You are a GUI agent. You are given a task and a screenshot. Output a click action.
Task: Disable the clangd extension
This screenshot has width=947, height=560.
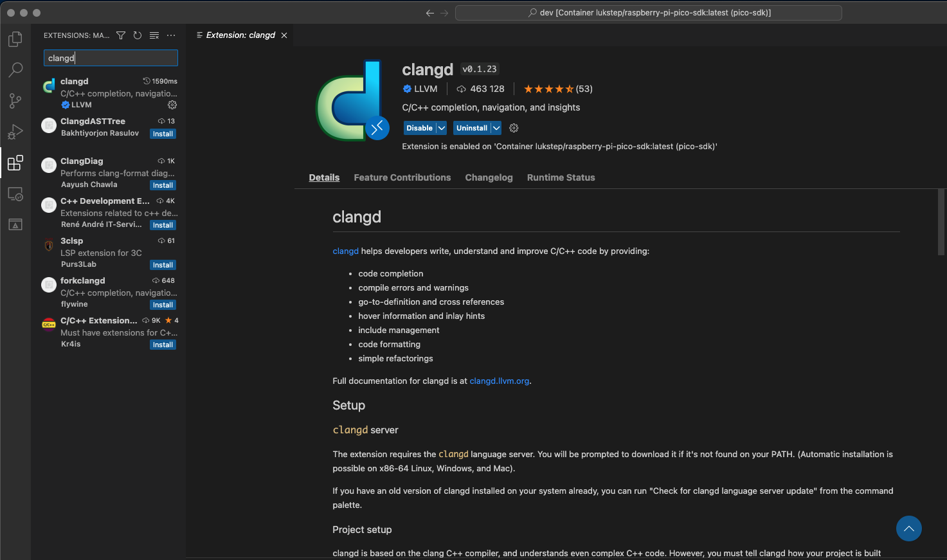419,128
